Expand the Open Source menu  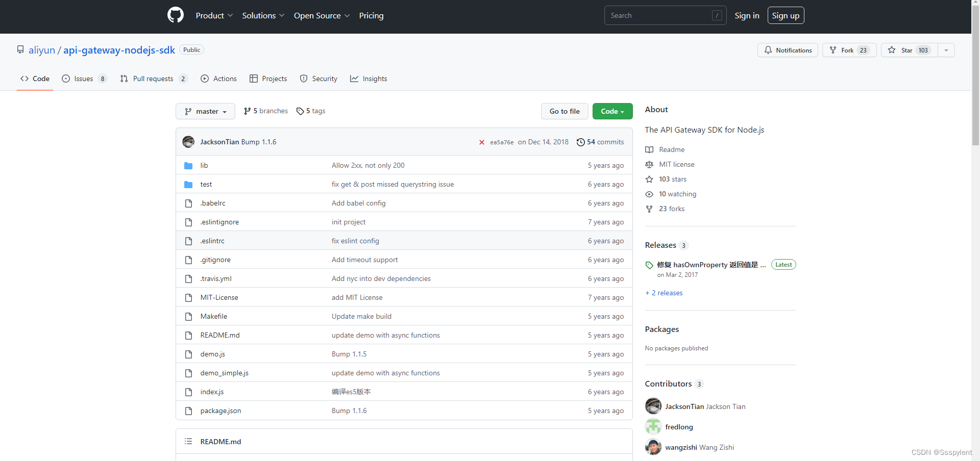[322, 15]
